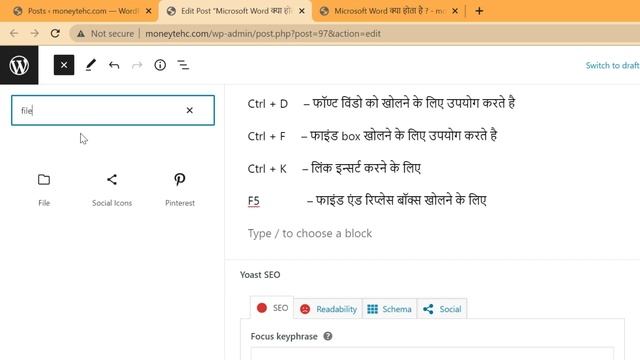Insert the Pinterest block

point(180,190)
